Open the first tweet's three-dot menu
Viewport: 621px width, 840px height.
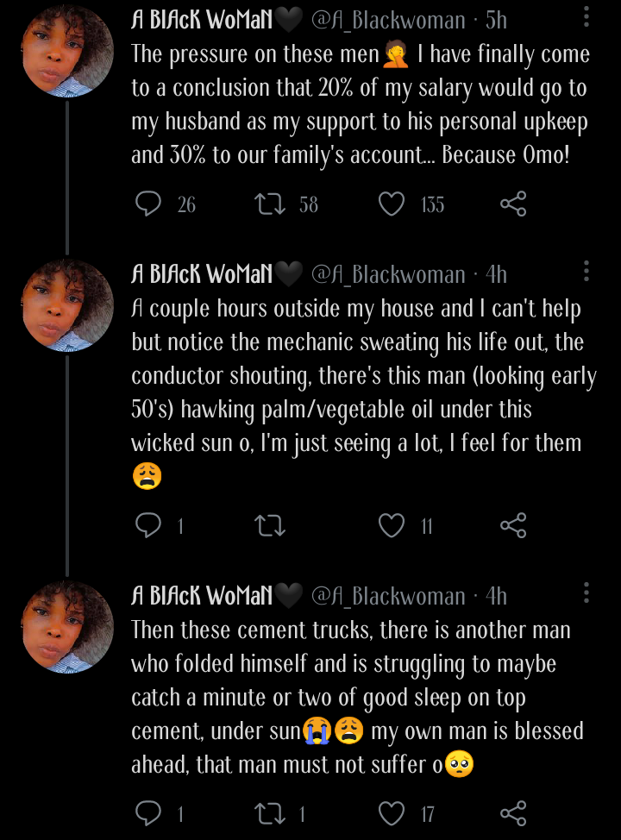586,17
